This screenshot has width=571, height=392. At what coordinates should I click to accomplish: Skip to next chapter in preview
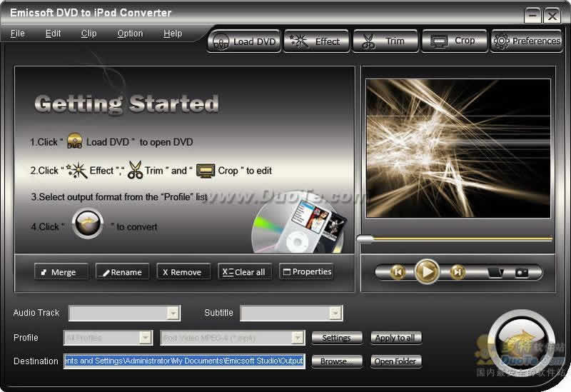coord(458,272)
